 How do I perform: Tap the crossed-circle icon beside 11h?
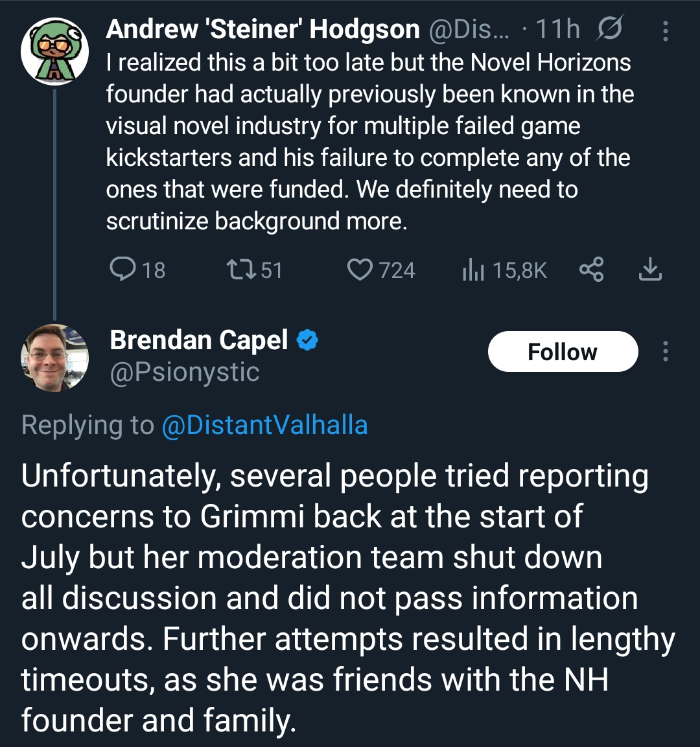coord(609,29)
